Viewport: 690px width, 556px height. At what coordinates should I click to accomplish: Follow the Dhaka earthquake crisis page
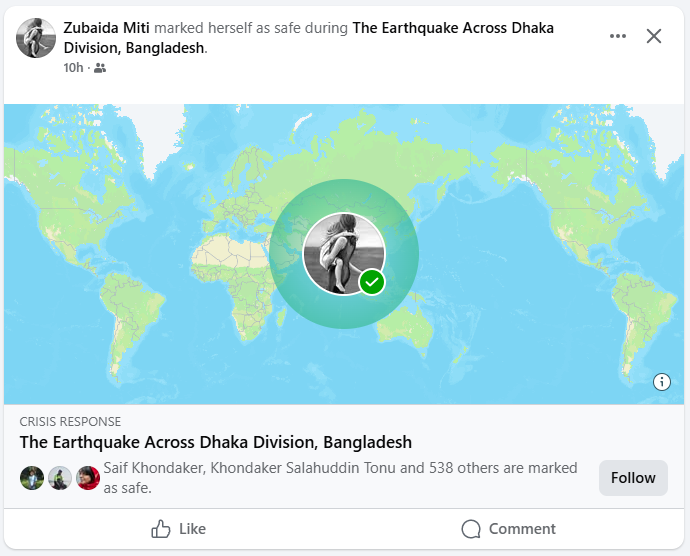point(633,478)
